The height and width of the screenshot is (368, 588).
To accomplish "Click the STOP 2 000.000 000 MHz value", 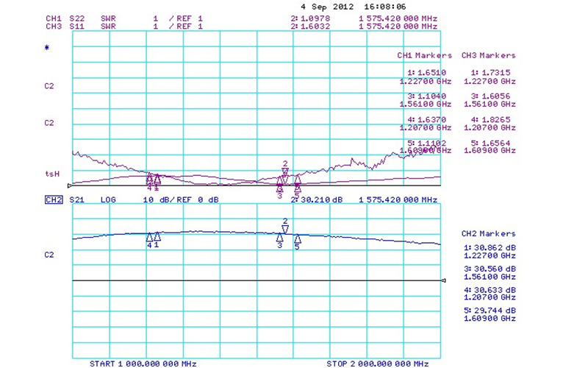I will (x=377, y=364).
